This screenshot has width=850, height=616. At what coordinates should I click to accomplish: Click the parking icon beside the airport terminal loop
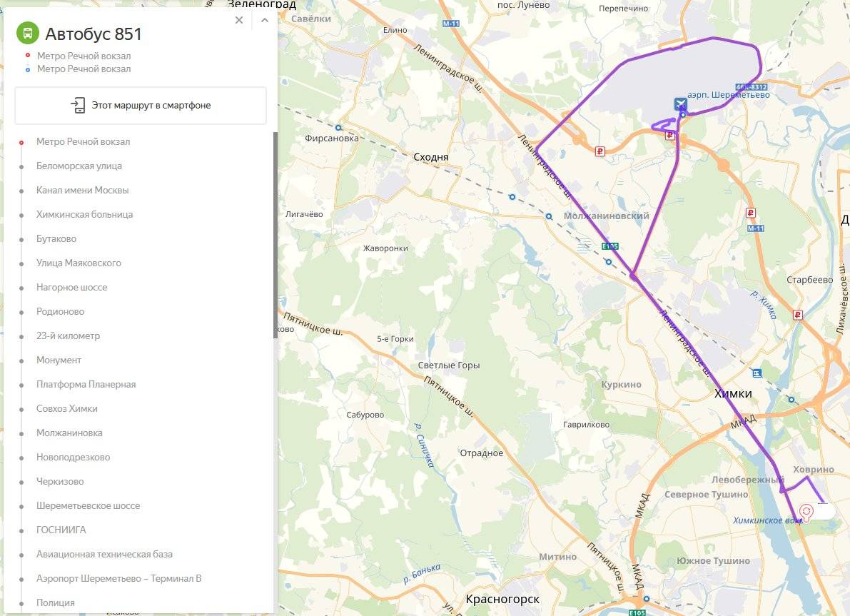[670, 136]
